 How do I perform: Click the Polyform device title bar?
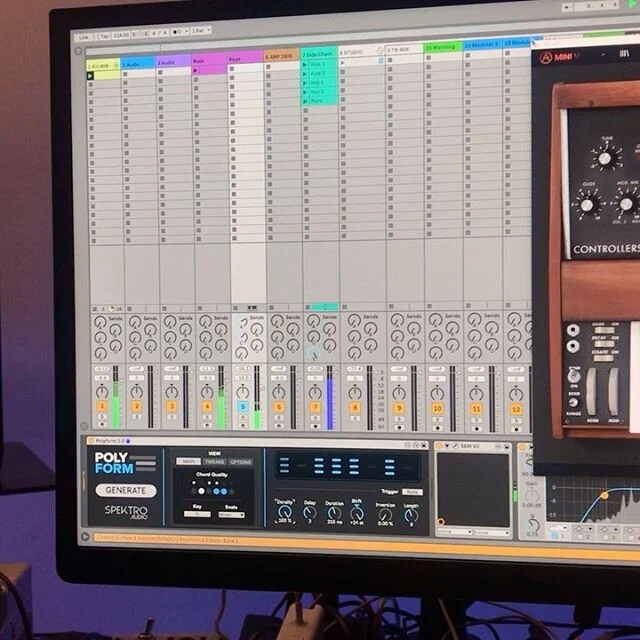257,442
